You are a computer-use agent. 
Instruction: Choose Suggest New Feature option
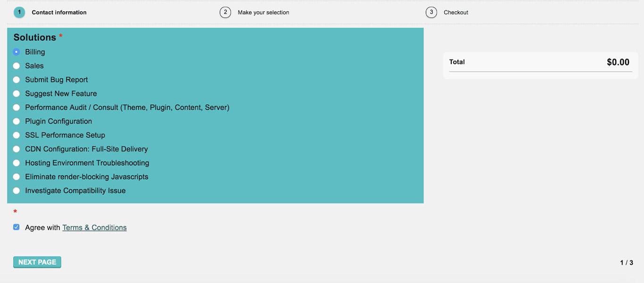17,93
